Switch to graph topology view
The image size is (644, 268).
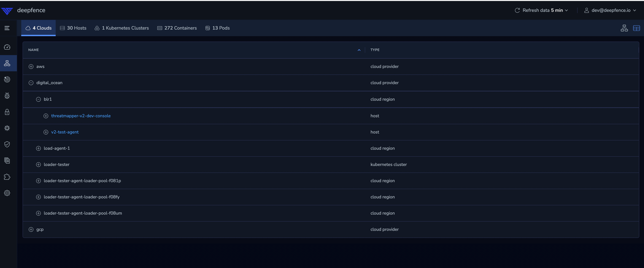click(624, 28)
